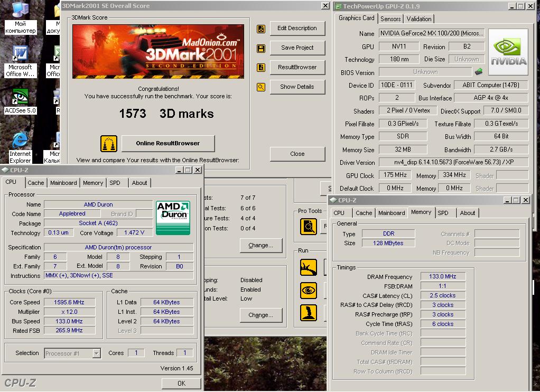Click the Subvendor ABIT Computer field
Viewport: 540px width, 392px height.
[x=491, y=85]
